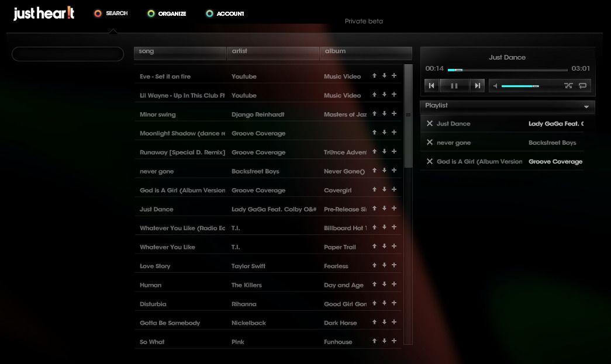Select Groove Coverage in the playlist
This screenshot has height=364, width=611.
555,162
